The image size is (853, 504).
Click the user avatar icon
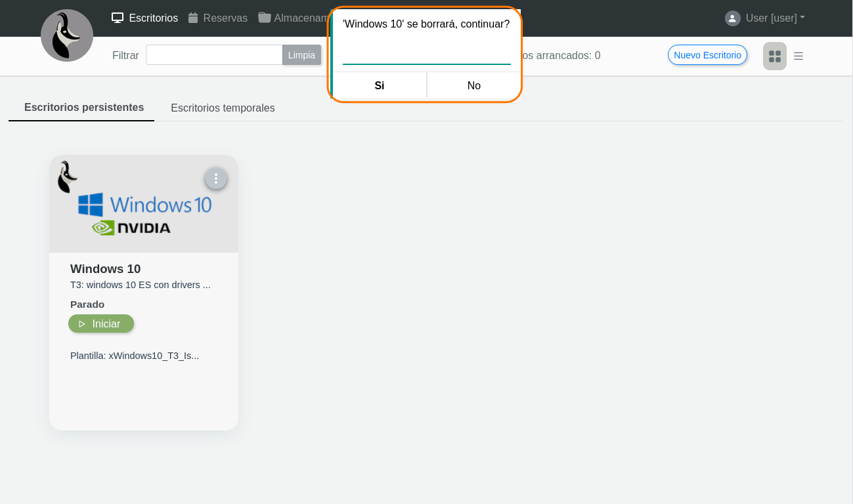732,18
